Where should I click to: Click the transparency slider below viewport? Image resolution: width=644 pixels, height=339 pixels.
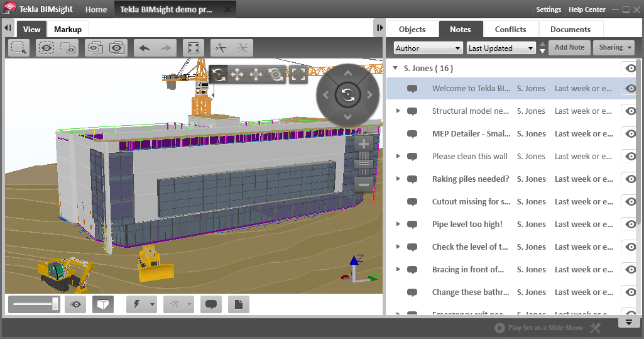(35, 304)
